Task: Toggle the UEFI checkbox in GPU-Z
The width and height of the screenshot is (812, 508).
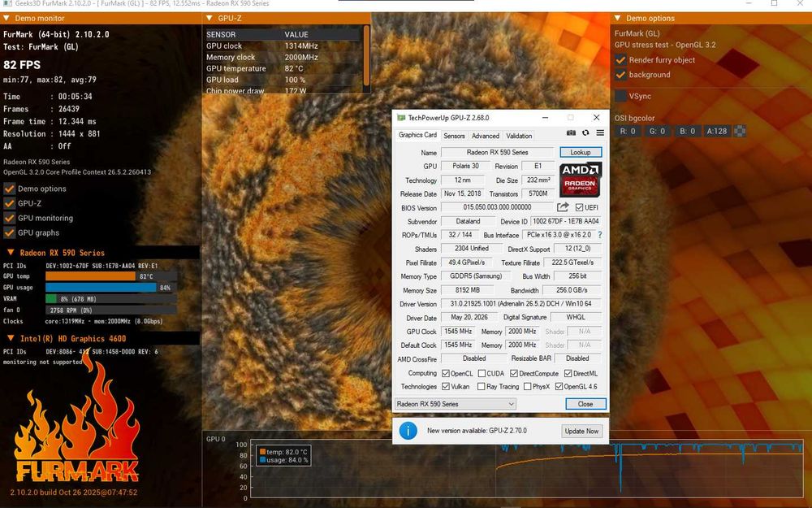Action: click(x=579, y=207)
